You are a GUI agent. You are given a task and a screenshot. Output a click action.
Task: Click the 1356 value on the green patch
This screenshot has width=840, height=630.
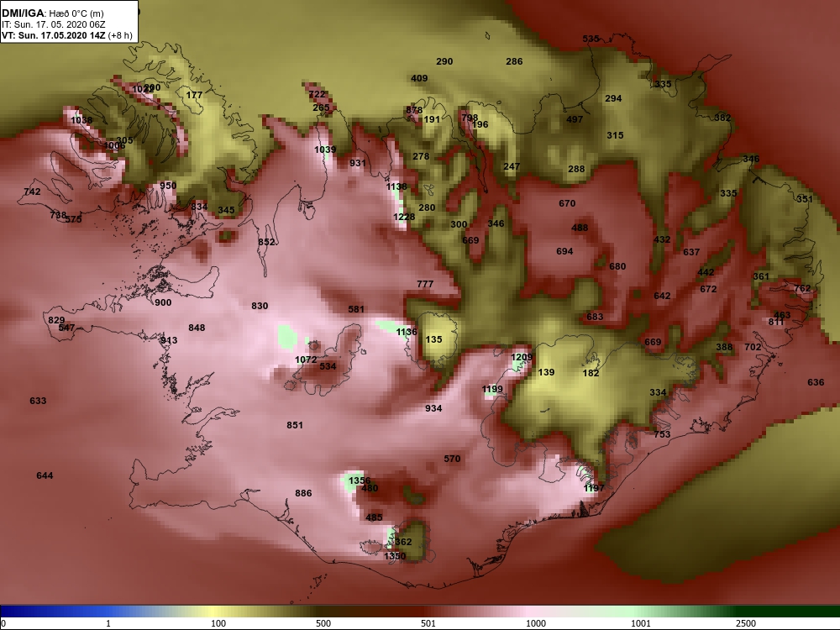(x=360, y=480)
